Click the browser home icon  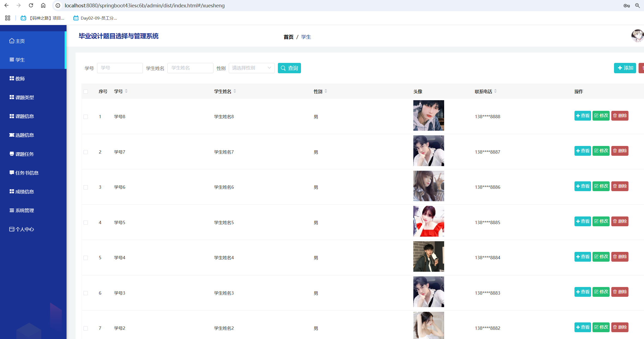click(x=43, y=5)
